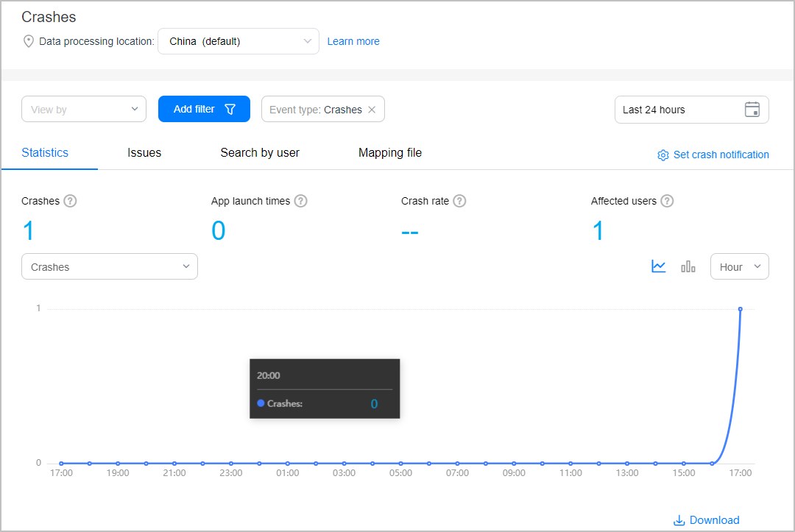The height and width of the screenshot is (532, 795).
Task: Click the 17:00 peak data point
Action: point(740,309)
